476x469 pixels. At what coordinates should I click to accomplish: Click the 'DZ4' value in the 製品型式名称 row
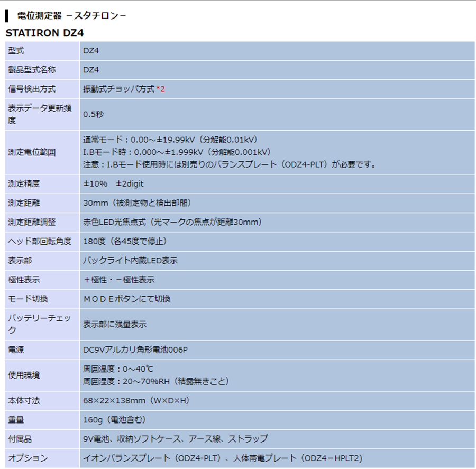pyautogui.click(x=91, y=70)
